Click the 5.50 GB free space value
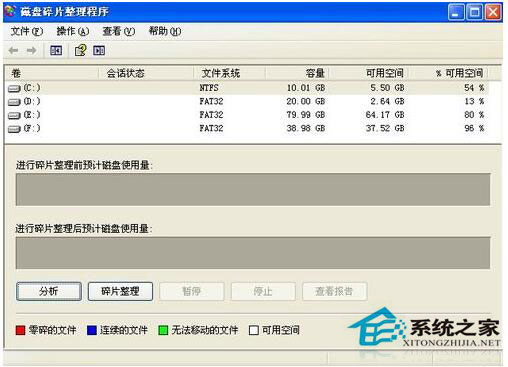The height and width of the screenshot is (367, 508). tap(387, 88)
